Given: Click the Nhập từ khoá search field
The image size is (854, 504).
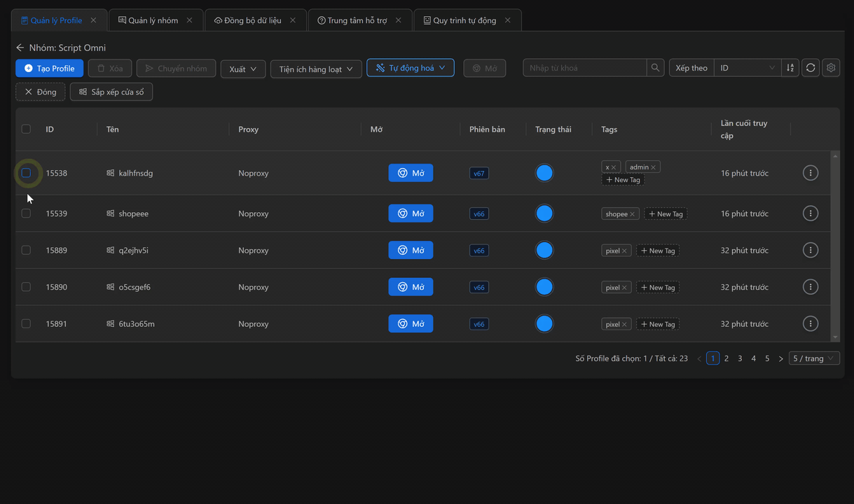Looking at the screenshot, I should pos(585,67).
